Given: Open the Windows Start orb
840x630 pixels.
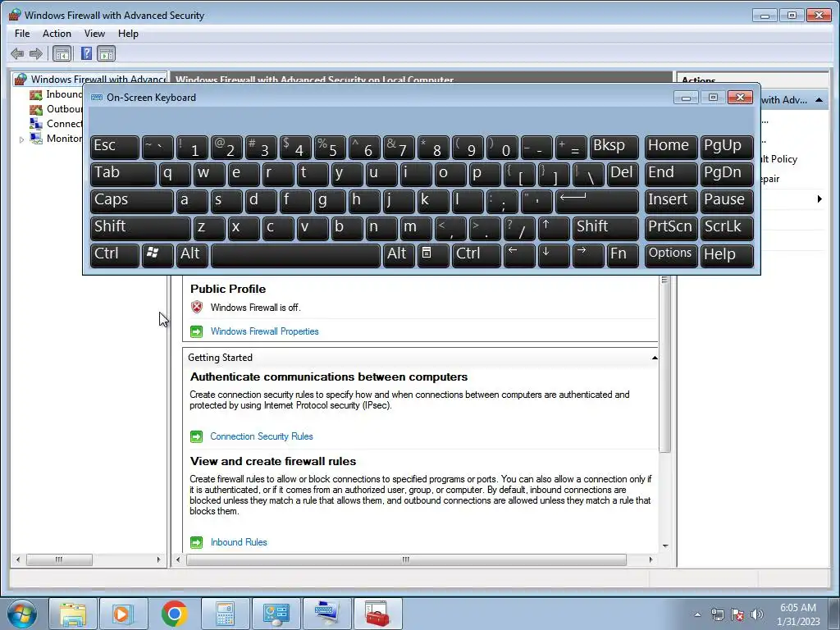Looking at the screenshot, I should click(22, 614).
